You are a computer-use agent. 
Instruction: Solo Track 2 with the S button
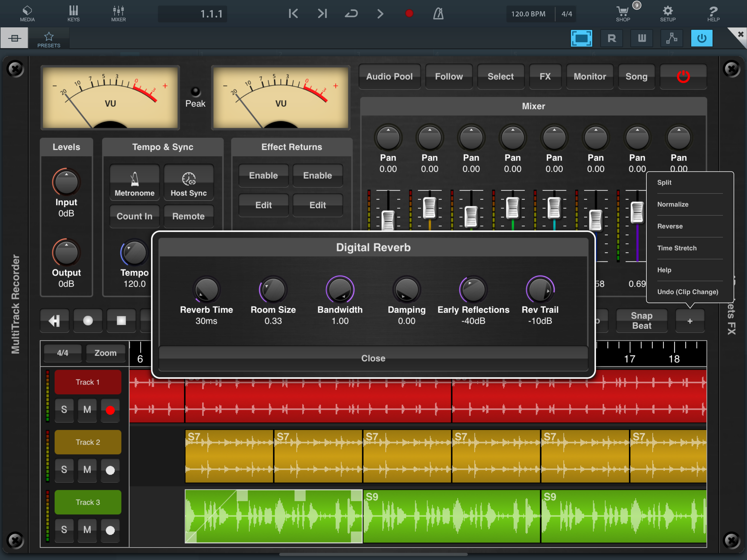(x=64, y=469)
